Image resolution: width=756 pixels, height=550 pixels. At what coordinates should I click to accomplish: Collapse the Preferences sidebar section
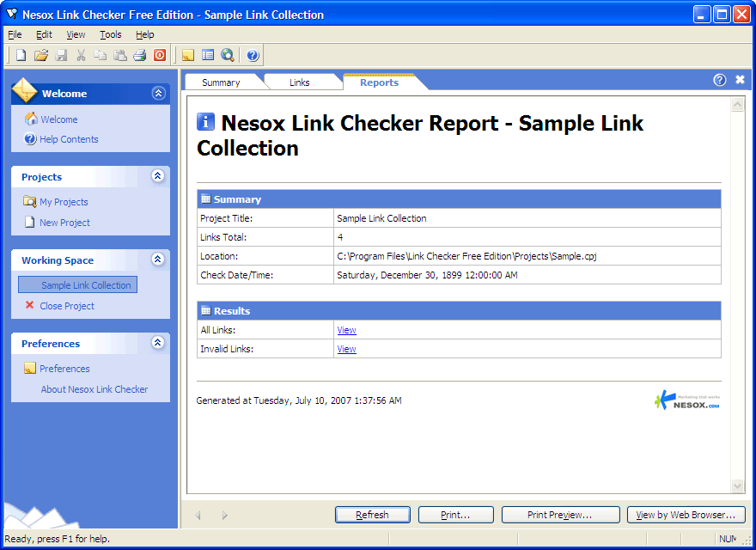click(157, 343)
